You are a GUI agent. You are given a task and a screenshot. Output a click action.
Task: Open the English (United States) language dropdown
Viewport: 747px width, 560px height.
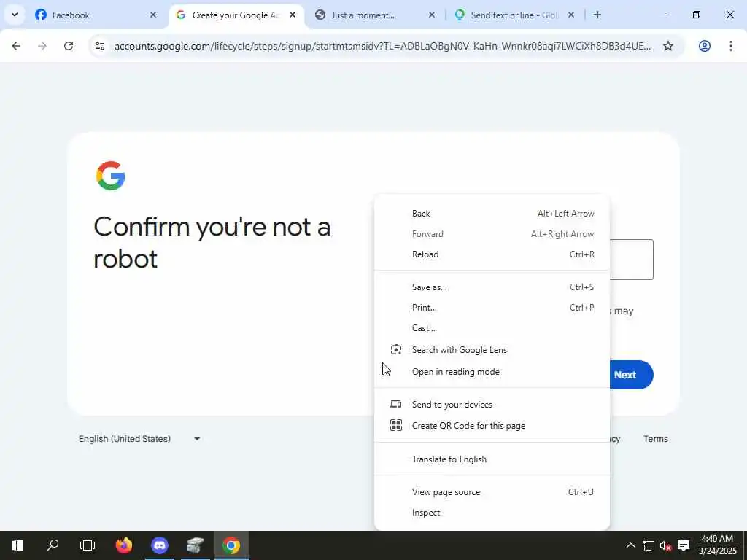point(139,439)
